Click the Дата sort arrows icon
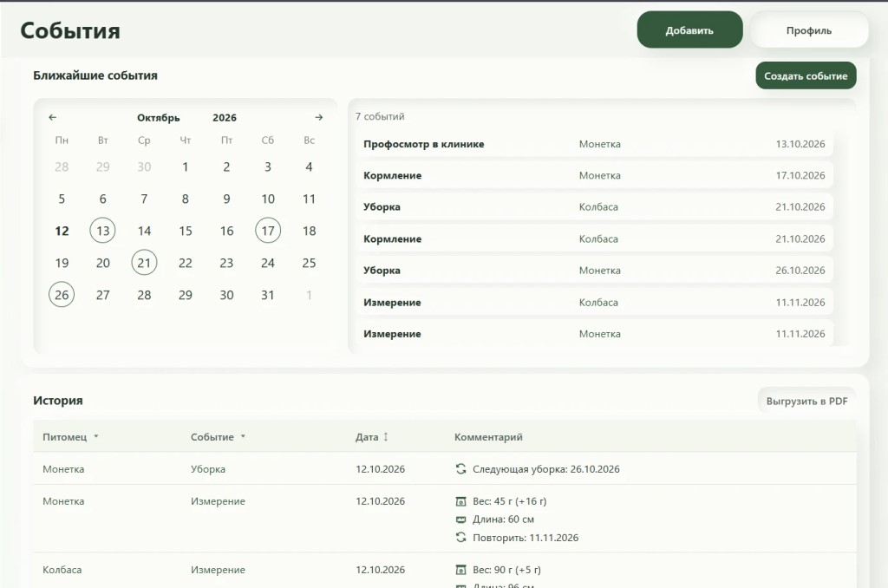The width and height of the screenshot is (888, 588). pyautogui.click(x=386, y=437)
